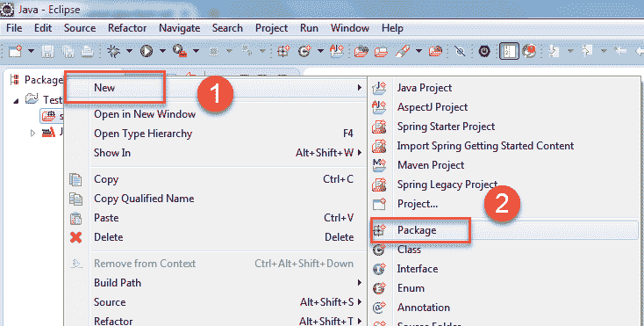Choose Open Type Hierarchy

click(216, 134)
